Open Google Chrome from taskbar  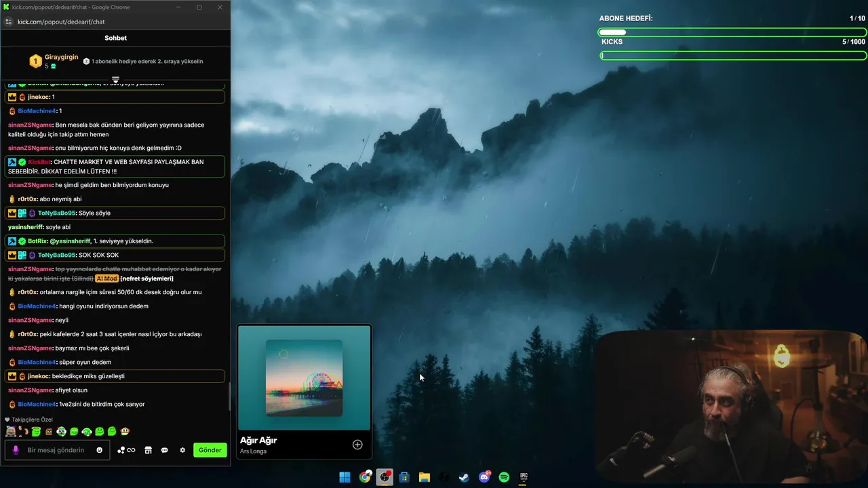[x=365, y=477]
